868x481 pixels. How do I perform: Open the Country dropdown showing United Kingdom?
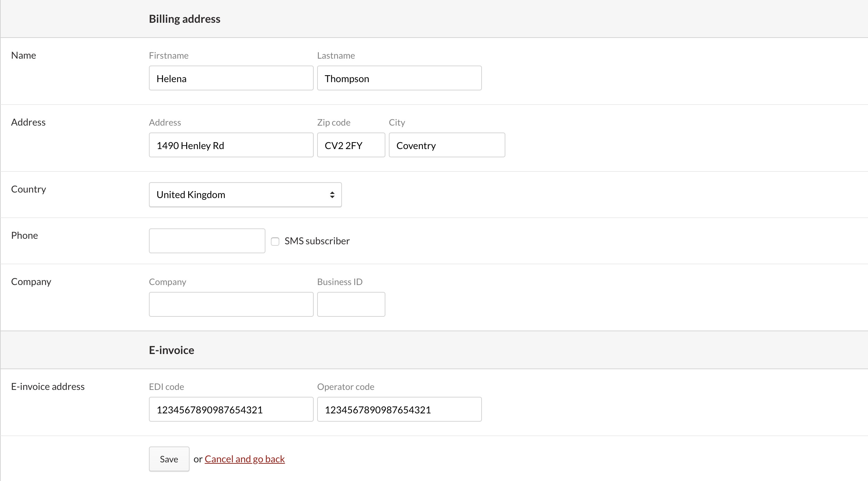point(245,195)
